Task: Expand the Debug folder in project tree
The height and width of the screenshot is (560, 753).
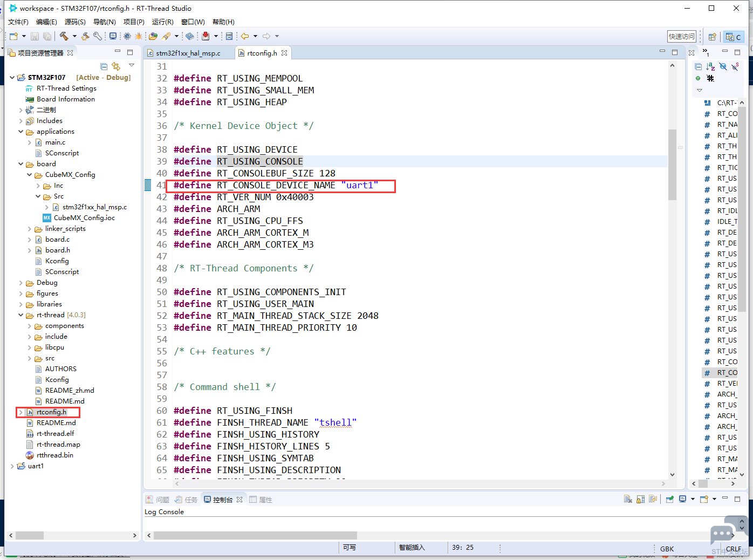Action: click(21, 283)
